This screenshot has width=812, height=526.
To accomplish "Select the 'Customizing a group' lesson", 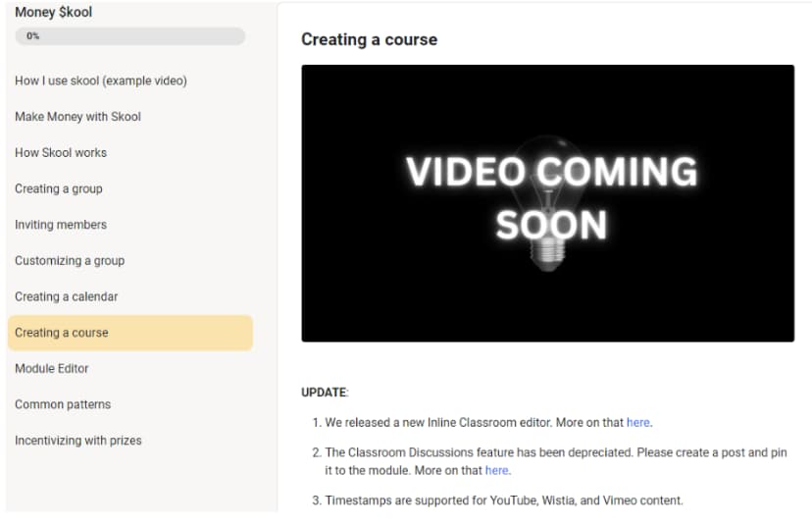I will 70,261.
